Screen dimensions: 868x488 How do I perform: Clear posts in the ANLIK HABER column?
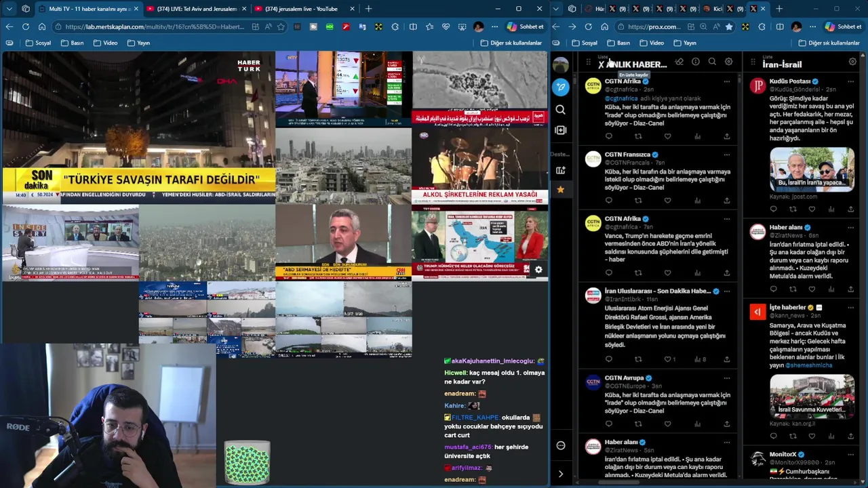(x=679, y=62)
